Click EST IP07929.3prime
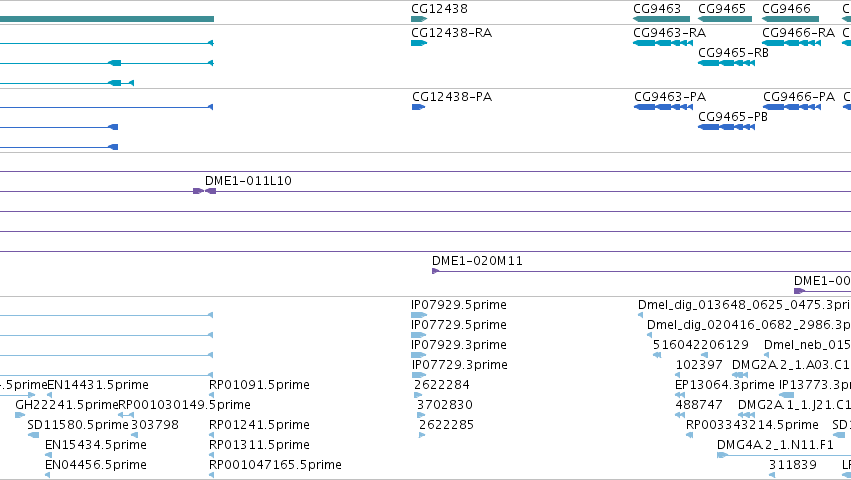Viewport: 851px width, 480px height. tap(418, 355)
